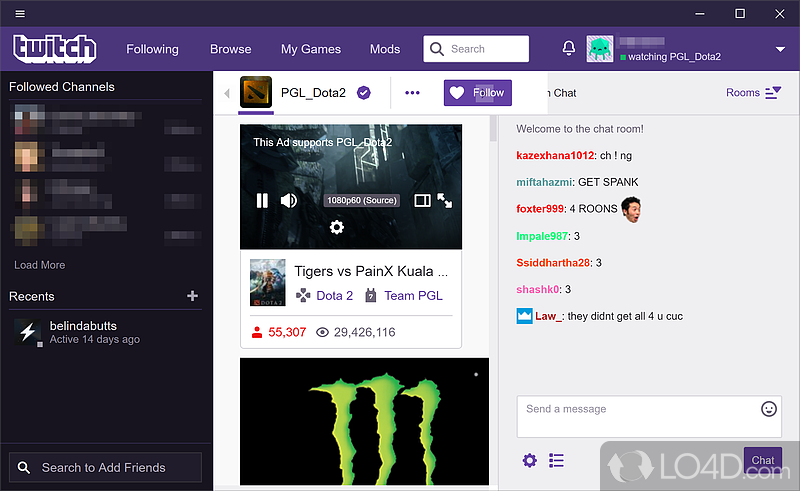Open the user profile avatar
800x491 pixels.
coord(599,49)
